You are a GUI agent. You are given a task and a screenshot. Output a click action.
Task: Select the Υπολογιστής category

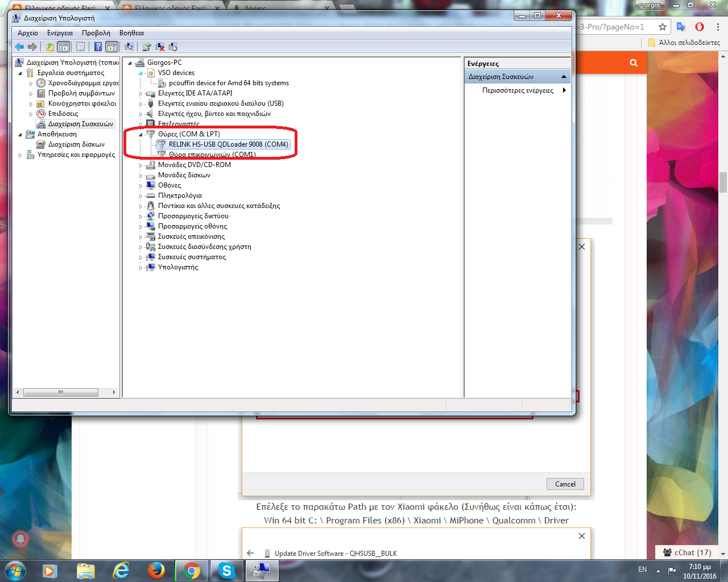pyautogui.click(x=178, y=267)
